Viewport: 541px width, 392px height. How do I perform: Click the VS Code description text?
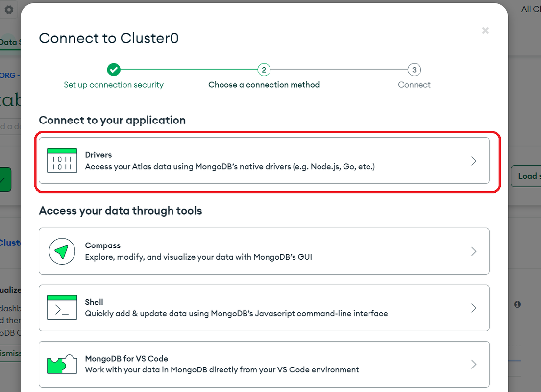pyautogui.click(x=222, y=369)
